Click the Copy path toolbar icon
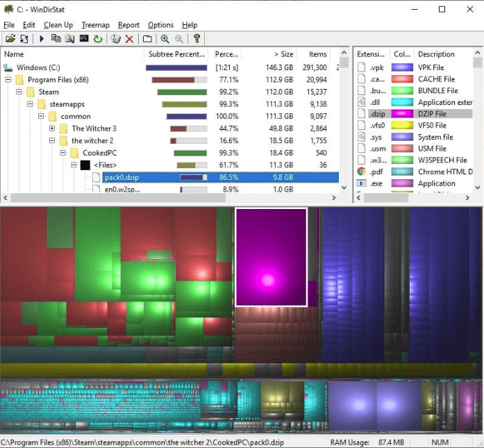Screen dimensions: 484x448 (56, 39)
